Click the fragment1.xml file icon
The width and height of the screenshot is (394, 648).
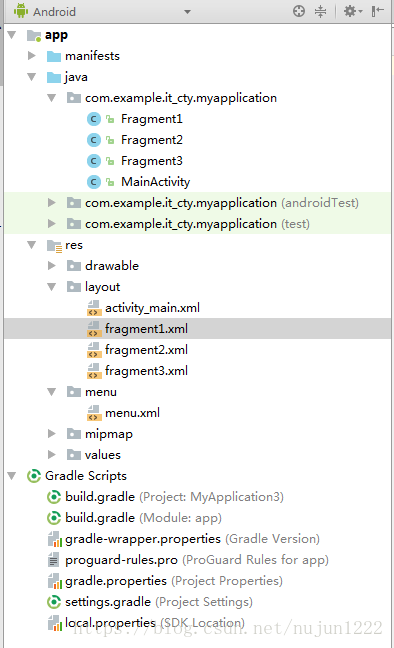tap(94, 329)
